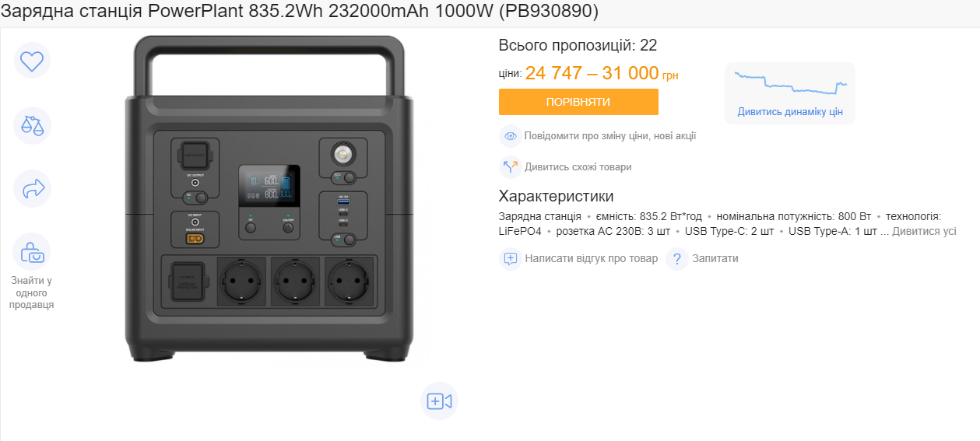This screenshot has width=980, height=441.
Task: Click the price range 24 747 – 31 000
Action: point(592,73)
